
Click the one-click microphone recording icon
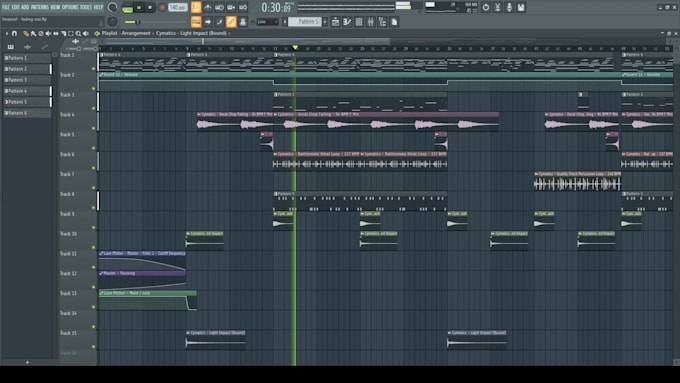(x=509, y=7)
